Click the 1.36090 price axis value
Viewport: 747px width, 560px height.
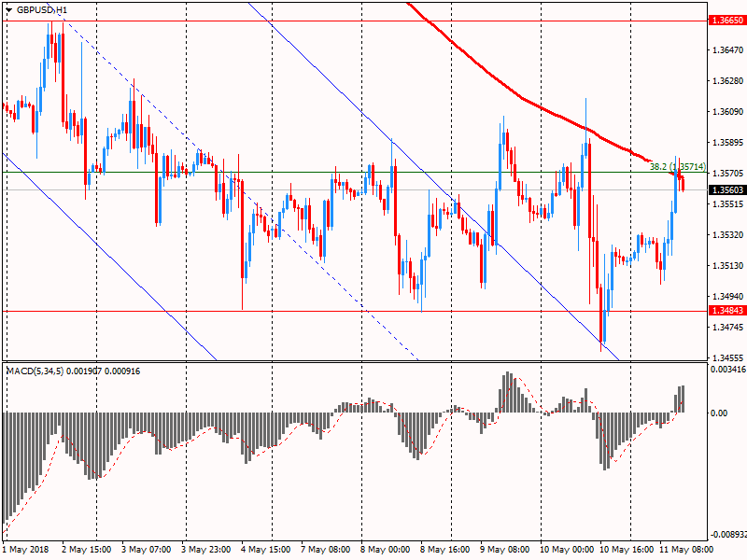click(x=727, y=112)
